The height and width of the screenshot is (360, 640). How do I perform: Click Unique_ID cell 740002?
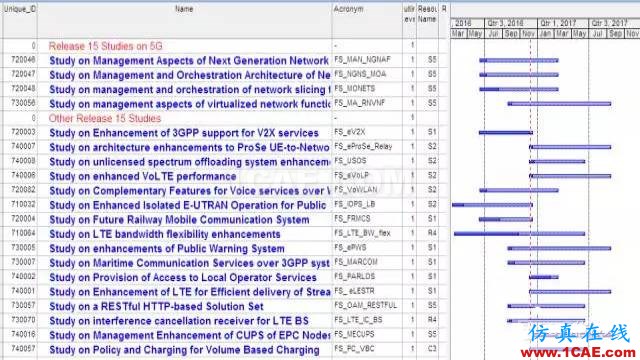click(x=23, y=277)
